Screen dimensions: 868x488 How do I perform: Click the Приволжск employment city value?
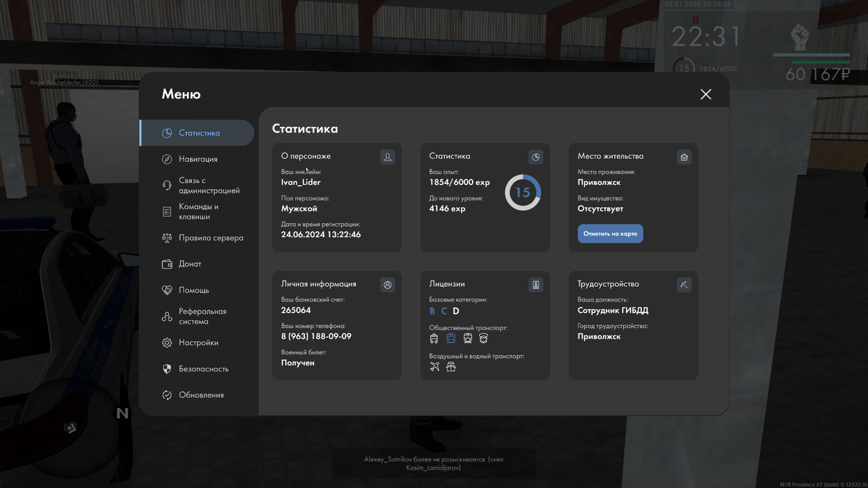pyautogui.click(x=599, y=336)
